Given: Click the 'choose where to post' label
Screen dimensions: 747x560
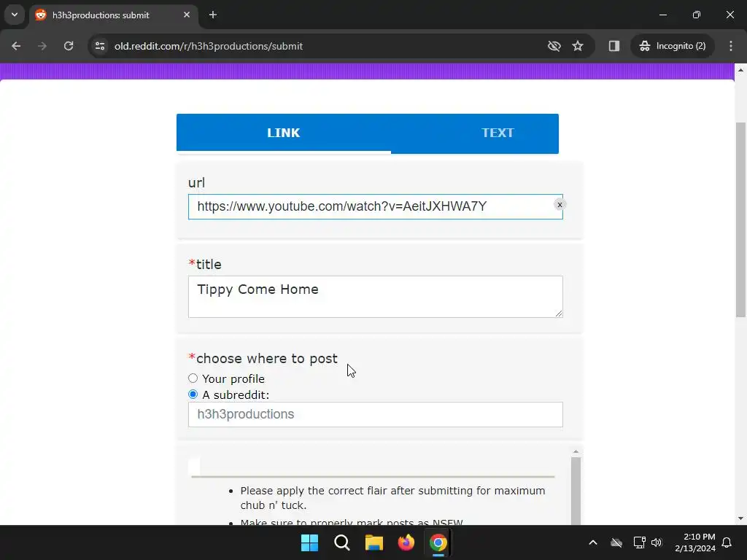Looking at the screenshot, I should pos(267,359).
